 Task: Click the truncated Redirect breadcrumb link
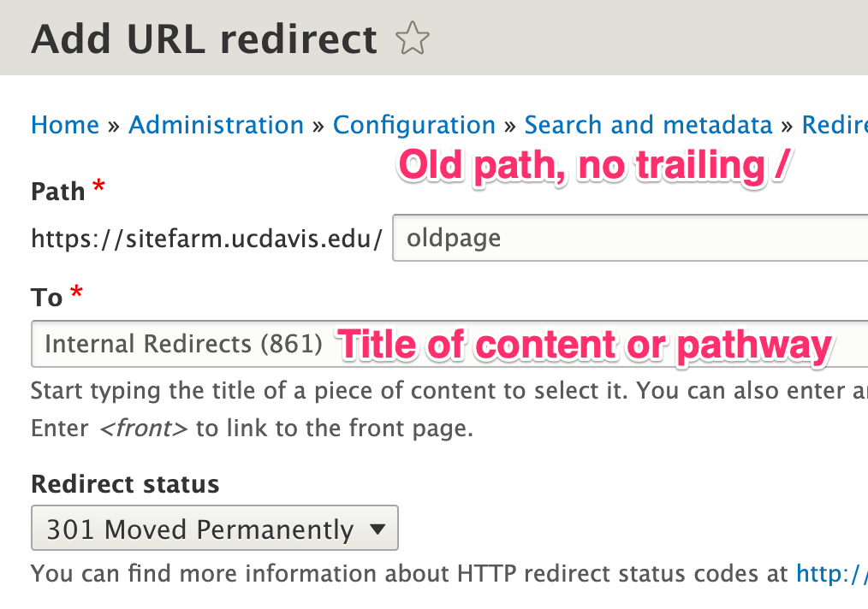[835, 125]
